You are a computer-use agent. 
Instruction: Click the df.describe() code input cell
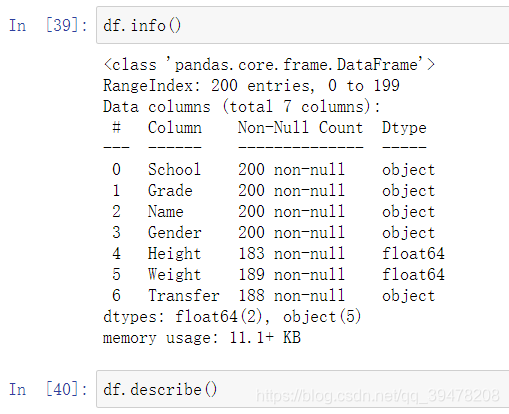pos(303,389)
